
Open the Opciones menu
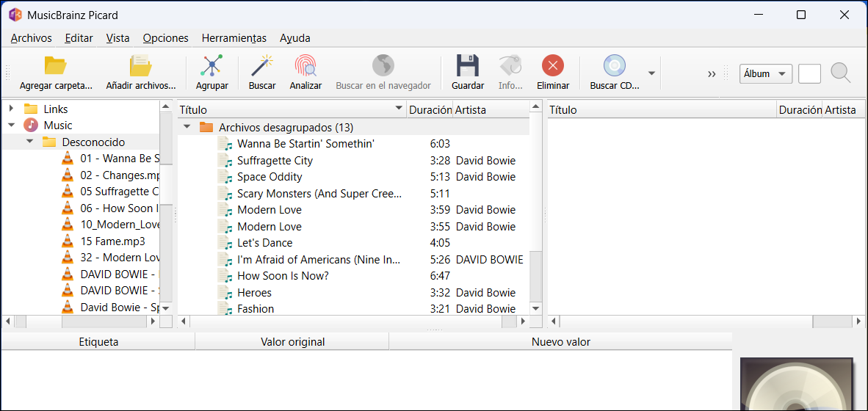click(165, 38)
